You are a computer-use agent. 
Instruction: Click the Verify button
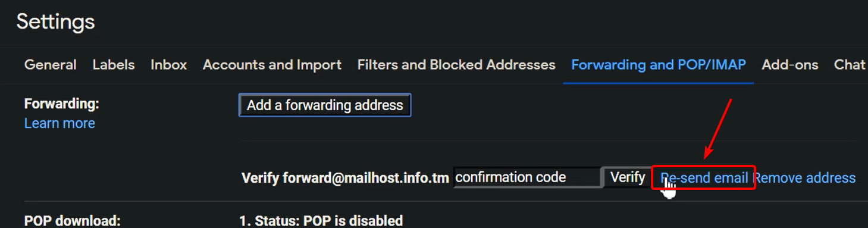click(628, 177)
